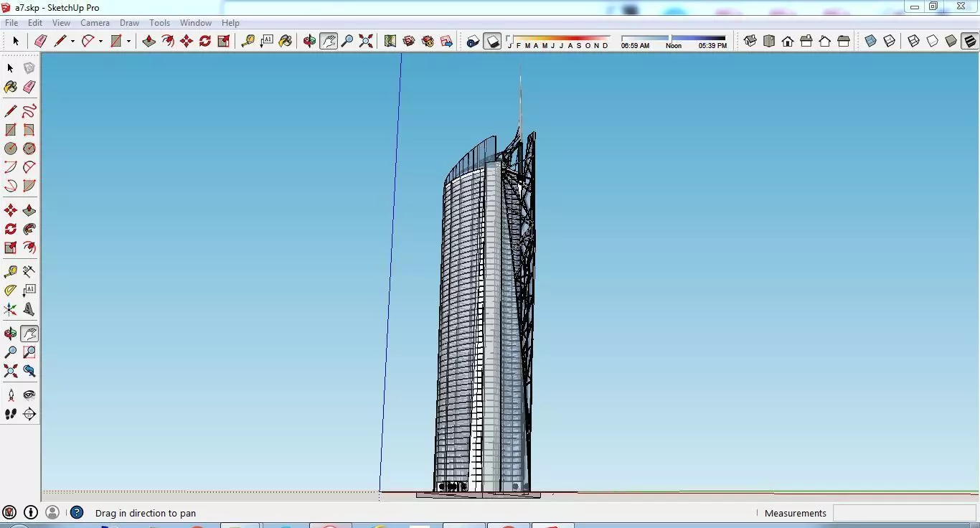Activate the Look Around eye tool
Viewport: 980px width, 528px height.
click(x=29, y=395)
